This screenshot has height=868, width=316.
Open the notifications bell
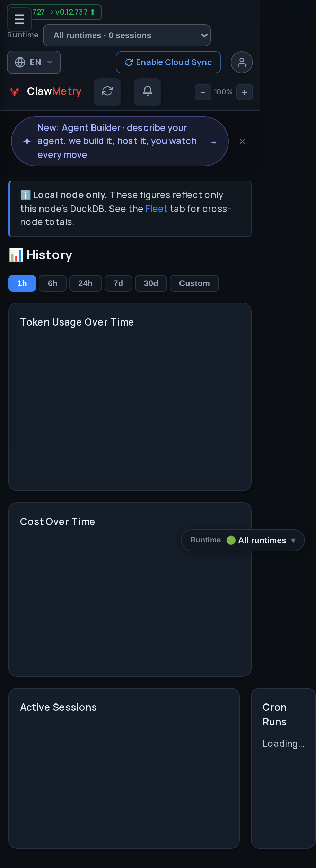[148, 92]
